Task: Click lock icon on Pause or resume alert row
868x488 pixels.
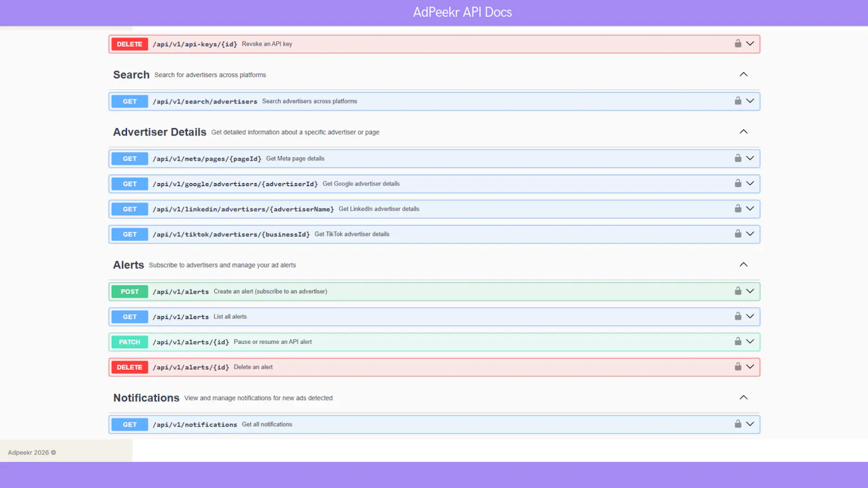Action: pyautogui.click(x=738, y=342)
